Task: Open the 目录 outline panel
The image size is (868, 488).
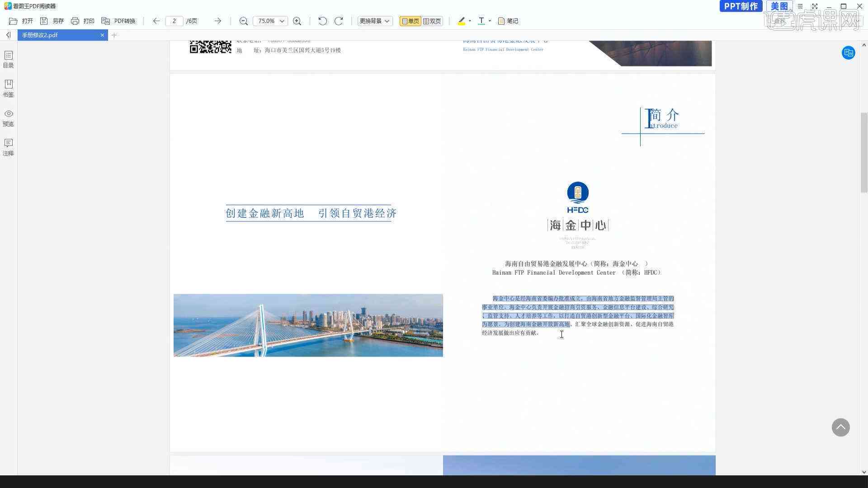Action: click(x=8, y=59)
